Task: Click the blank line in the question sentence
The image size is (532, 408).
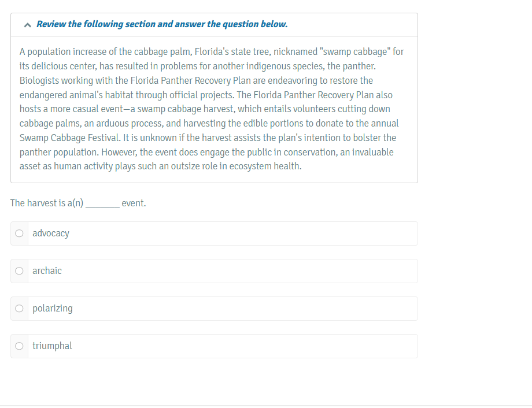Action: click(102, 203)
